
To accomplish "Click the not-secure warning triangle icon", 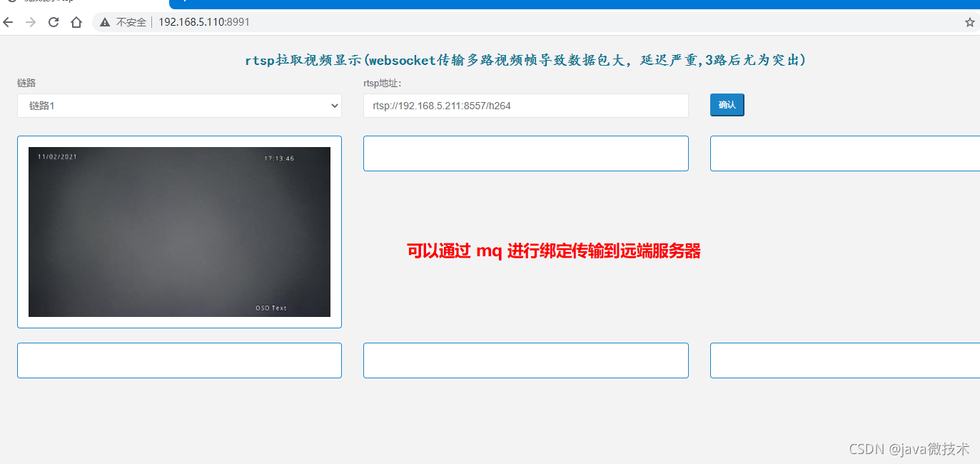I will 105,22.
